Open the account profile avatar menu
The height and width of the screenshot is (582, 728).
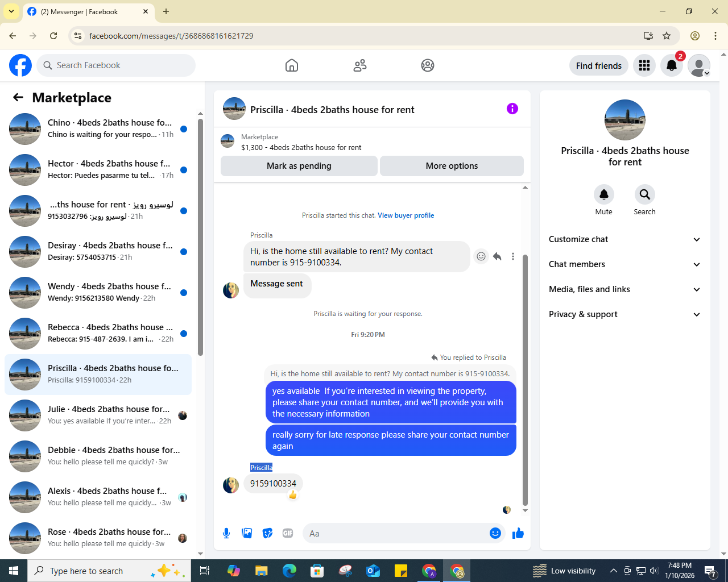pos(699,65)
